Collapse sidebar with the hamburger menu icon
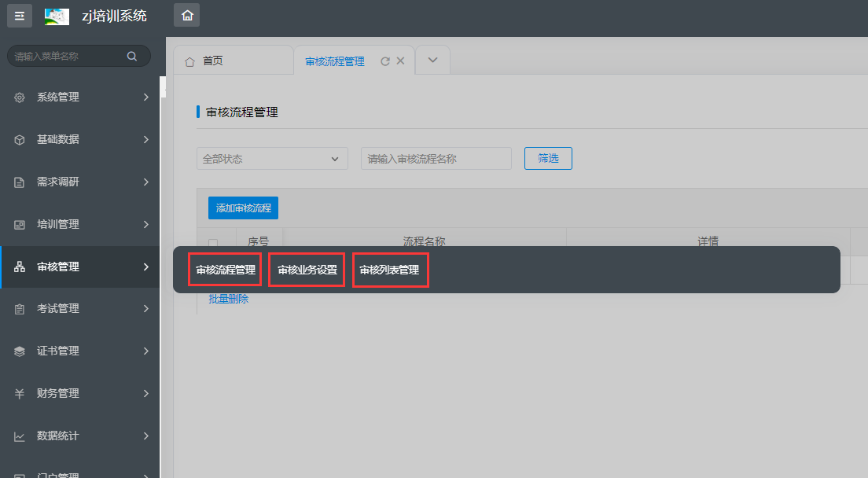Image resolution: width=868 pixels, height=478 pixels. (x=20, y=16)
